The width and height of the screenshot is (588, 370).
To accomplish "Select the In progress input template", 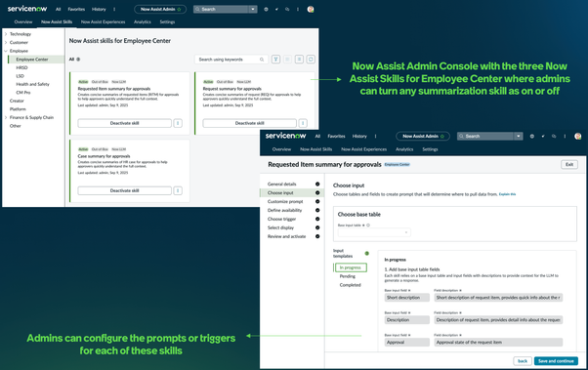I will 351,267.
